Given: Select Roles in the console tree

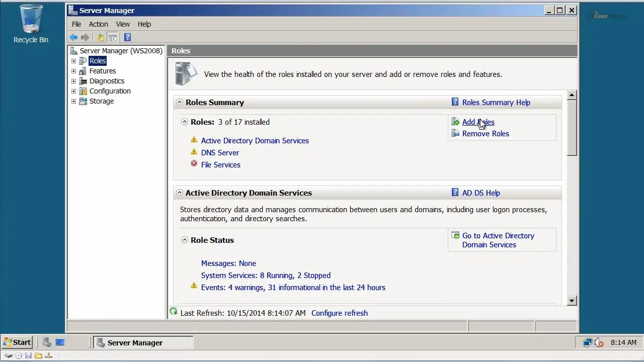Looking at the screenshot, I should pos(98,61).
